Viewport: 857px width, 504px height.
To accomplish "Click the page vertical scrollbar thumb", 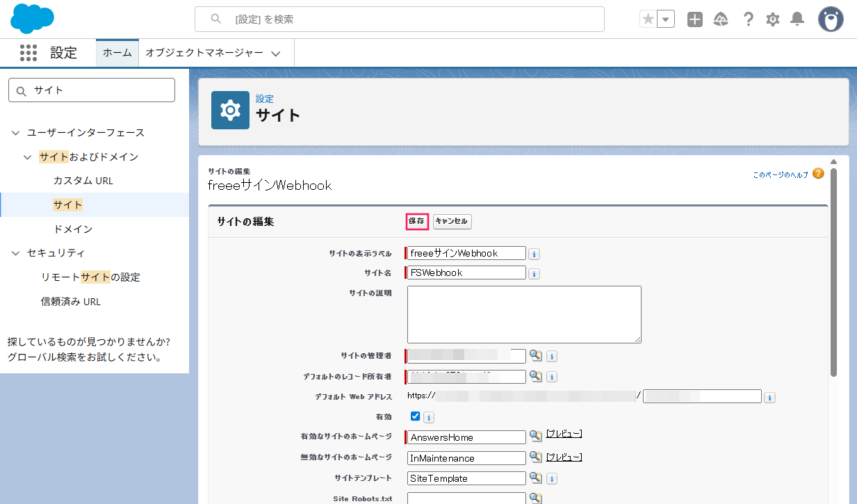I will 833,271.
